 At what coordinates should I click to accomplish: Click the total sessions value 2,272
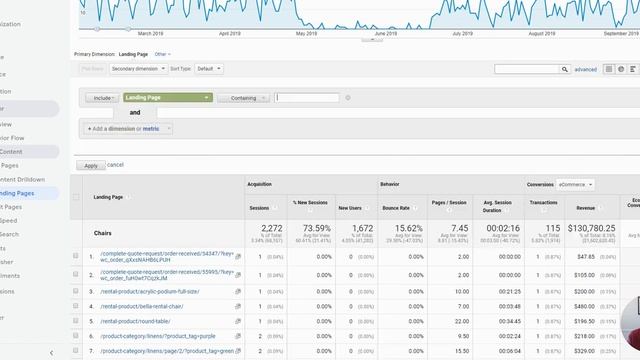272,229
